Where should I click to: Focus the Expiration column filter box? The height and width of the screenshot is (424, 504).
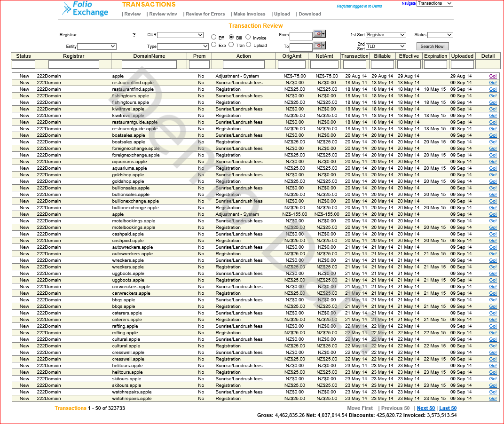[435, 64]
